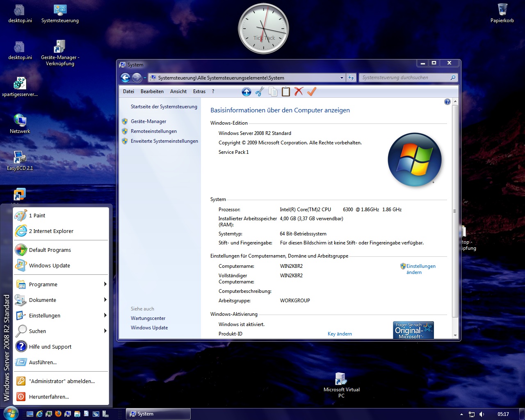Click the scissors Cut toolbar icon
Screen dimensions: 525x420
point(259,91)
